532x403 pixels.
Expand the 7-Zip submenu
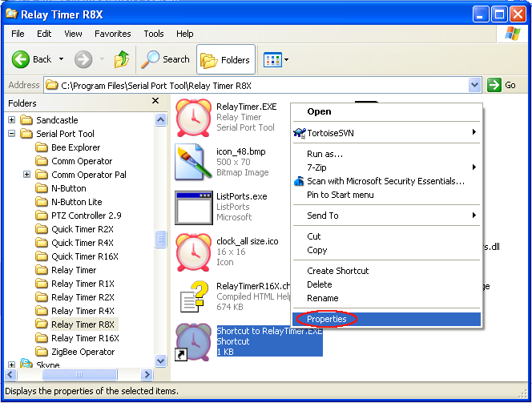tap(386, 167)
